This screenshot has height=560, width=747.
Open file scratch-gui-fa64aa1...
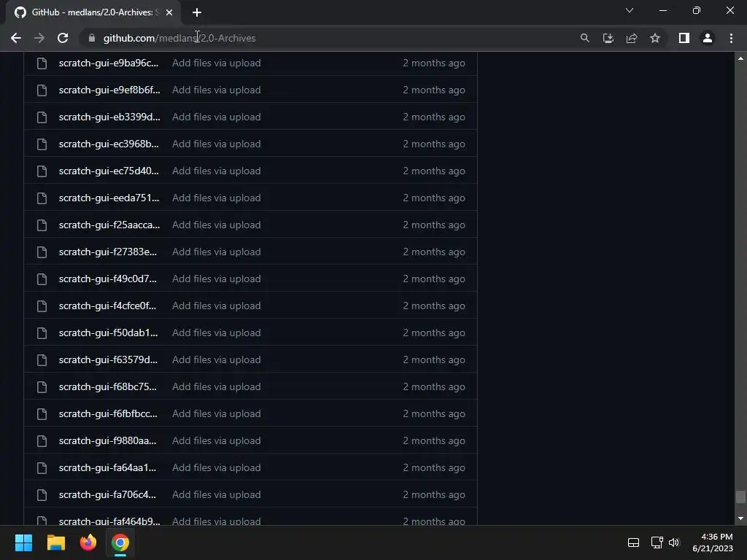(x=108, y=467)
